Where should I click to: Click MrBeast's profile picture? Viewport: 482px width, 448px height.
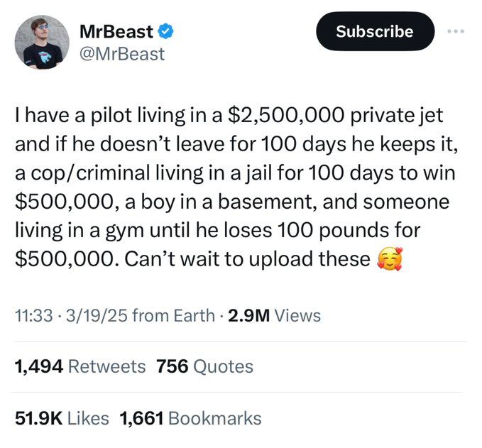pos(42,43)
